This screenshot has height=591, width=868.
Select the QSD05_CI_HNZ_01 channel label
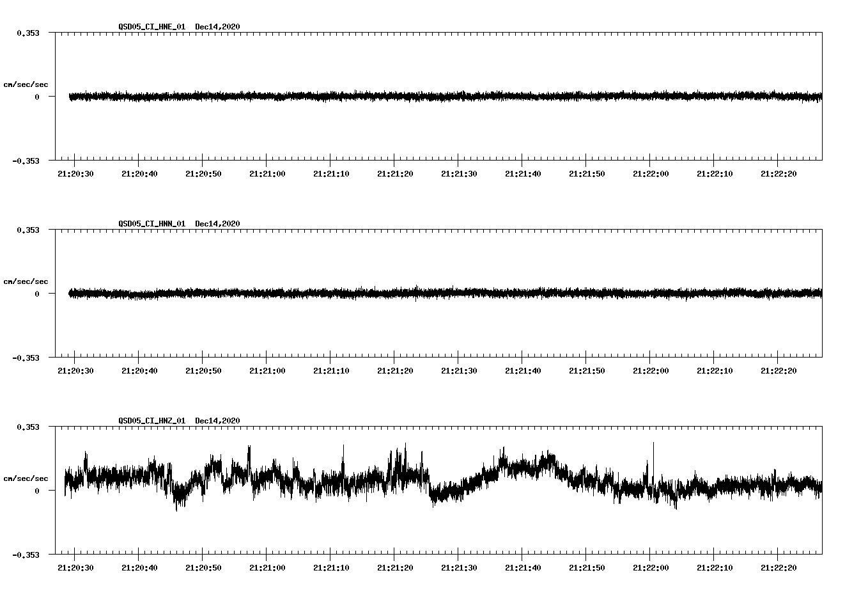(151, 420)
